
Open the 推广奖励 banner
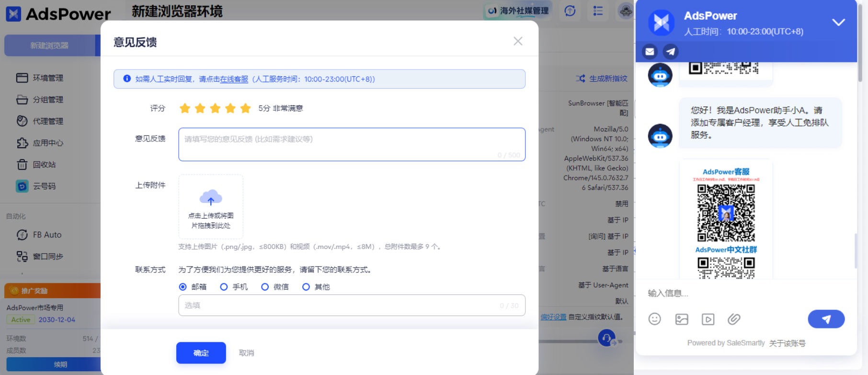pyautogui.click(x=53, y=291)
